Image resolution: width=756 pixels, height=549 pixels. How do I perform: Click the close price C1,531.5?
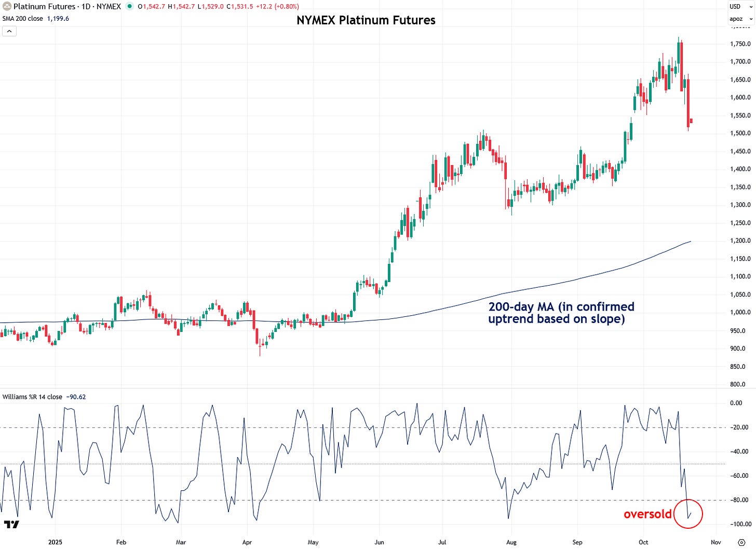coord(240,7)
